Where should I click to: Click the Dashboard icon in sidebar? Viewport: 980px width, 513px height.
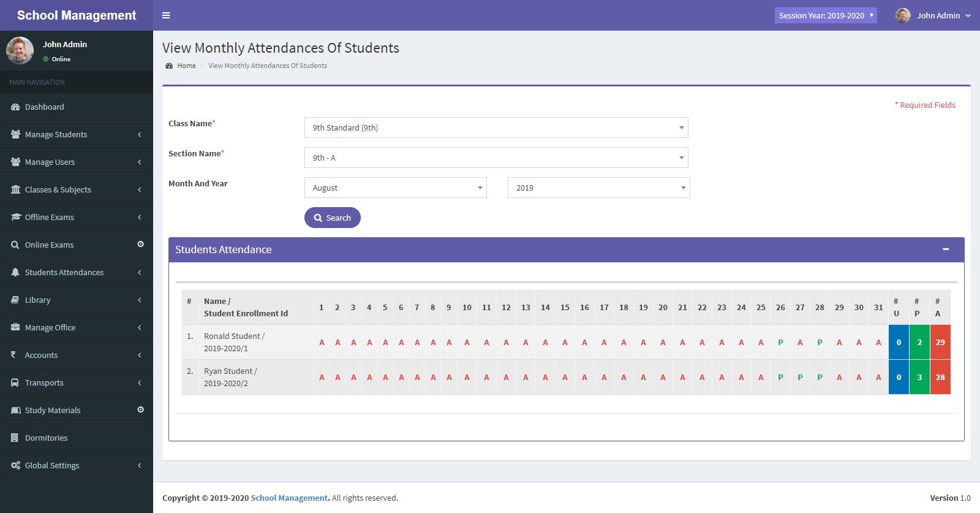coord(15,107)
